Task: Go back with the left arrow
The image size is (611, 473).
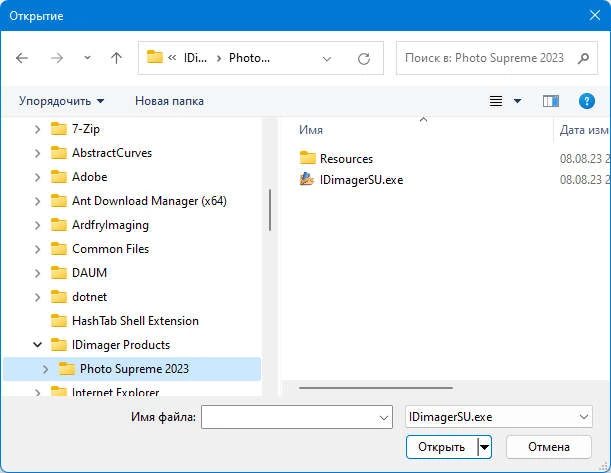Action: tap(22, 58)
